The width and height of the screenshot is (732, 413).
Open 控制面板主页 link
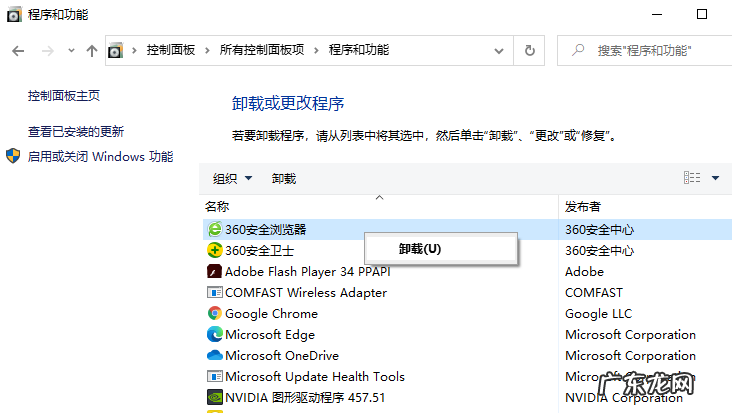(64, 96)
